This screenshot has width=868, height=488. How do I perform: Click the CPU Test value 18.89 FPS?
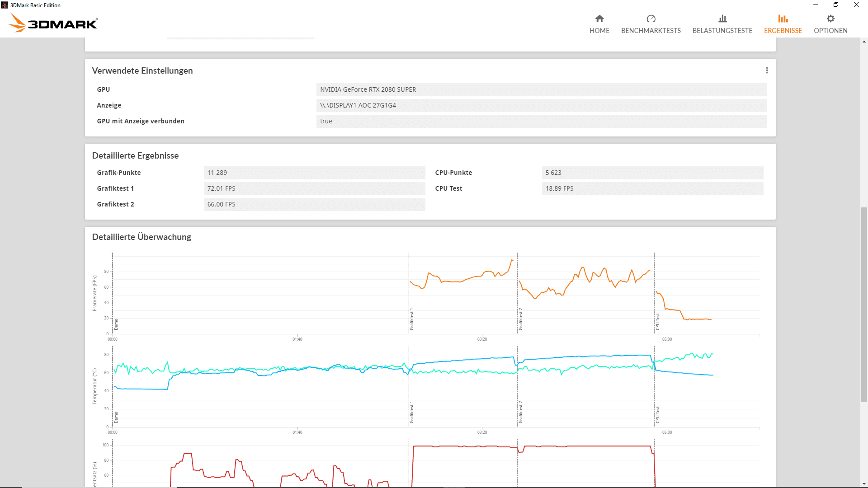pos(652,188)
